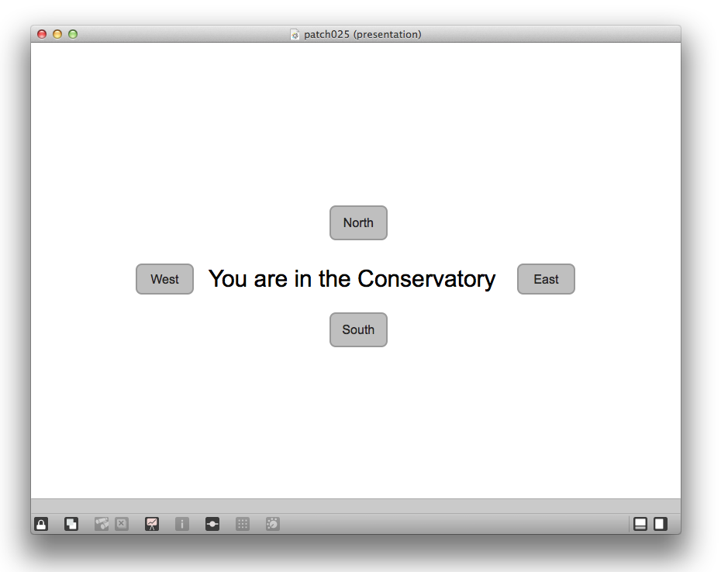
Task: Click the patch025 (presentation) window title
Action: coord(362,34)
